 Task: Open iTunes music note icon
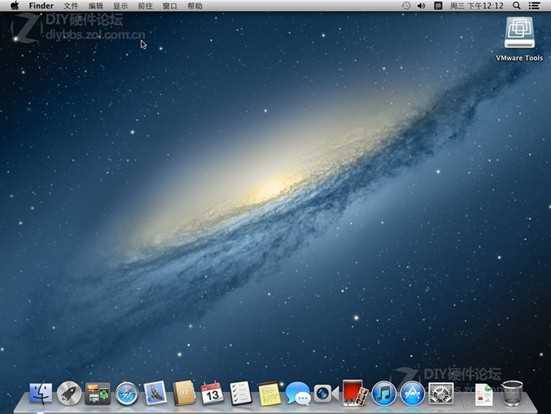click(384, 394)
